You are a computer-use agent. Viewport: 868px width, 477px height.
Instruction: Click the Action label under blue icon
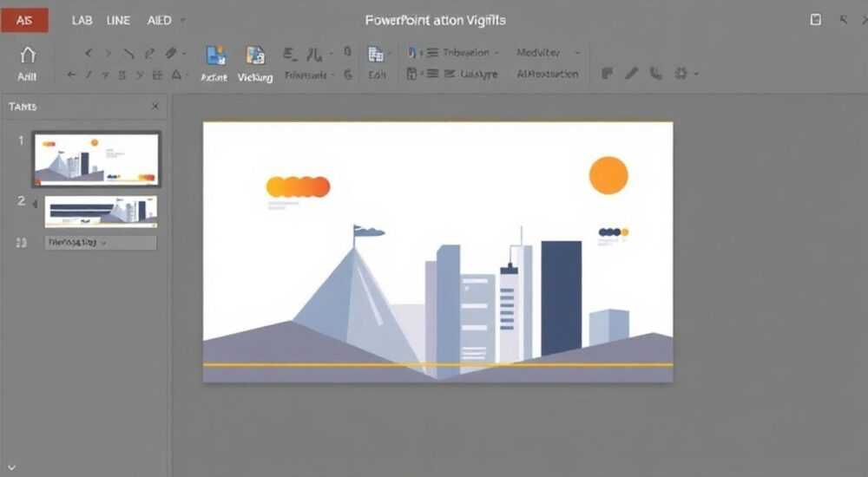pyautogui.click(x=214, y=77)
